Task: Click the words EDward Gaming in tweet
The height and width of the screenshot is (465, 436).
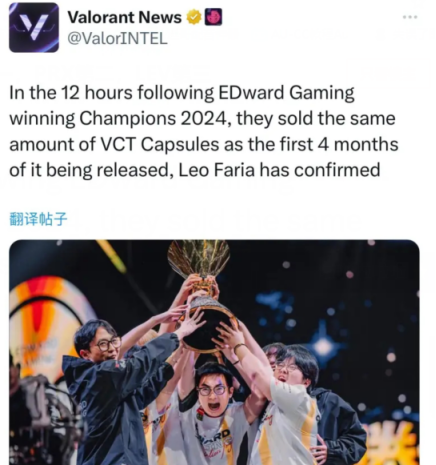Action: pyautogui.click(x=286, y=93)
